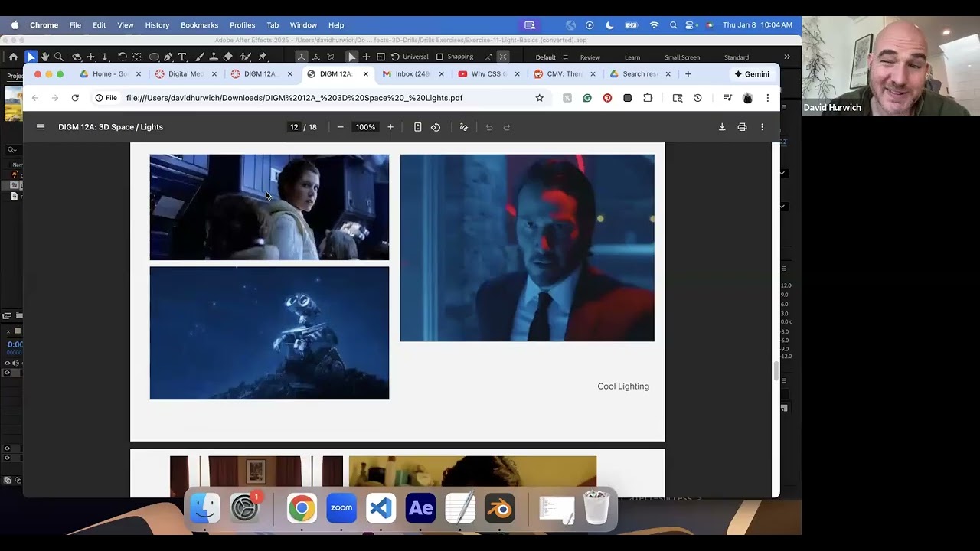The image size is (980, 551).
Task: Print the PDF document
Action: [x=742, y=127]
